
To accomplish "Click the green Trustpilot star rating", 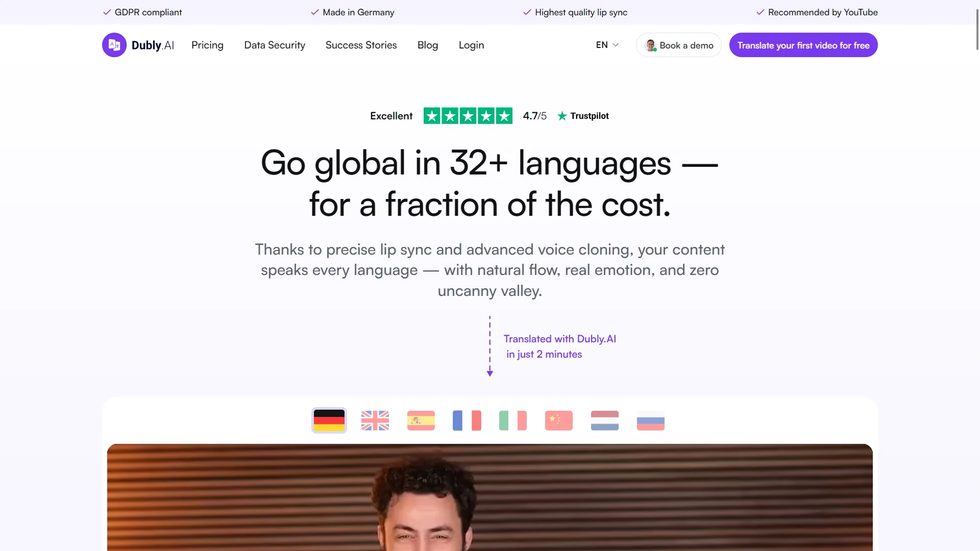I will click(468, 116).
